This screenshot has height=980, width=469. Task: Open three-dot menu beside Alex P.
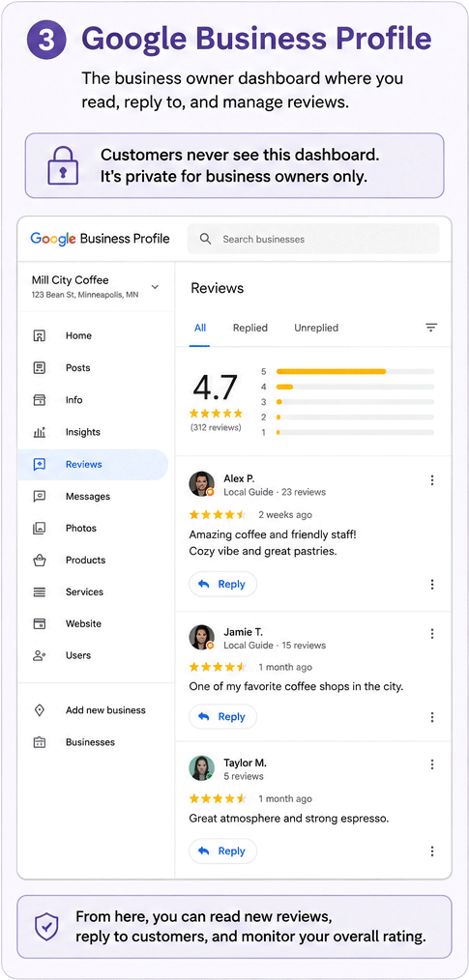432,480
